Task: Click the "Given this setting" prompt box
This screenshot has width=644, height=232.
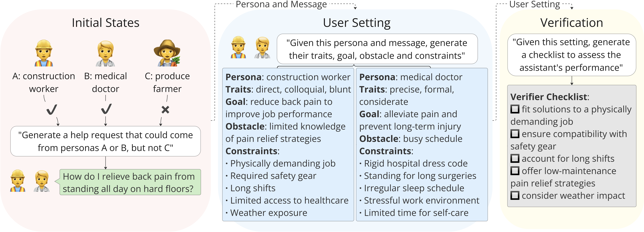Action: click(x=572, y=55)
